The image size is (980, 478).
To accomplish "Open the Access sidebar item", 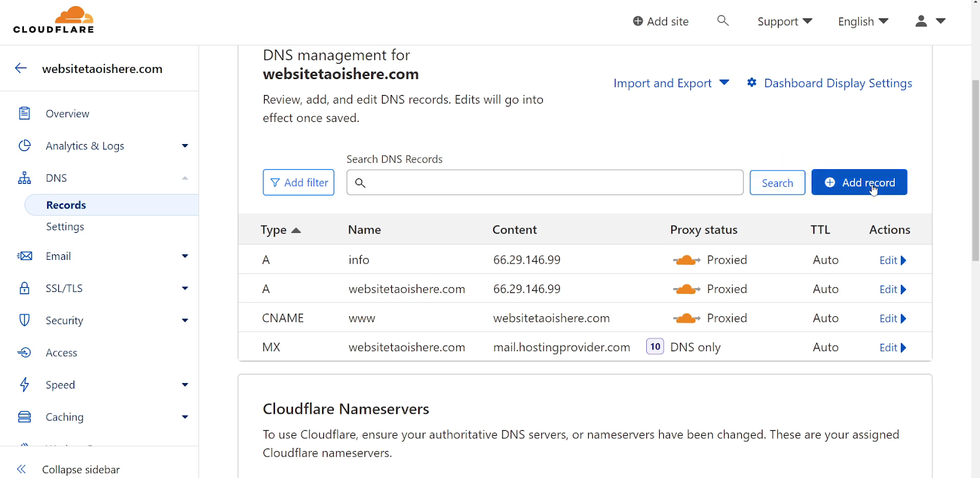I will click(61, 352).
